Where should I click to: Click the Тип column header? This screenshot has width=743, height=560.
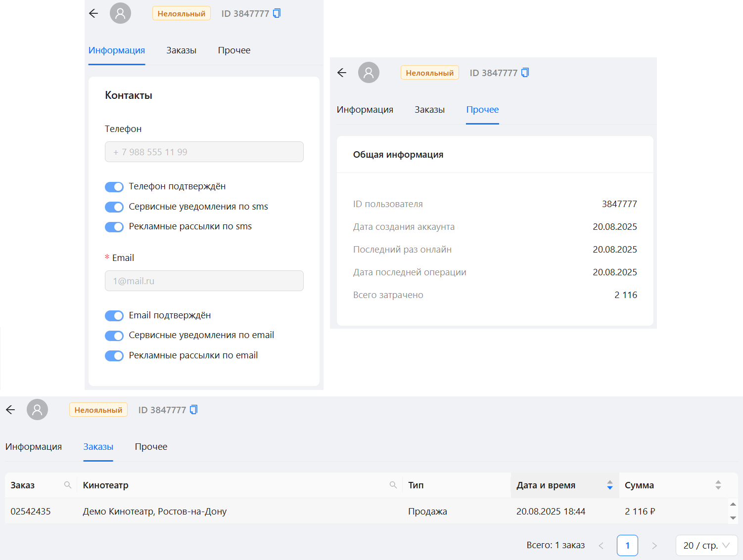[x=416, y=485]
